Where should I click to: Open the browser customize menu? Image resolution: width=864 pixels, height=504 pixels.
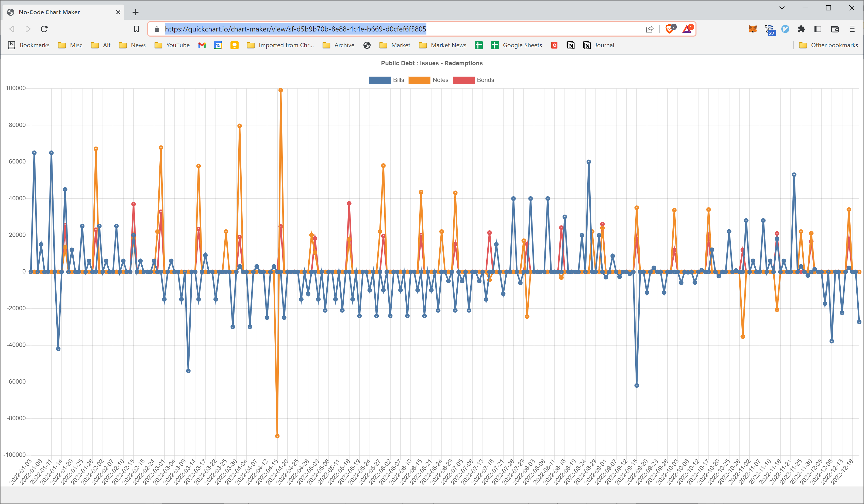(x=853, y=29)
